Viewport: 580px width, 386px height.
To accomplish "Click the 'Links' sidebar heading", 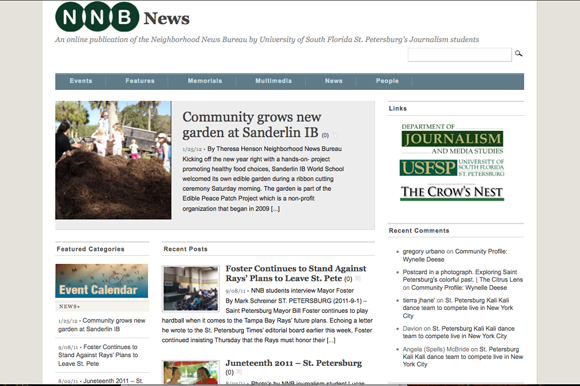I will click(x=398, y=108).
